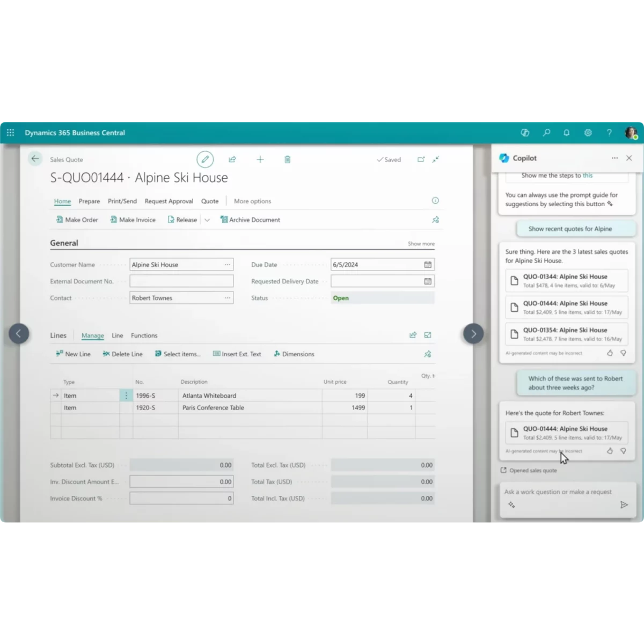This screenshot has width=644, height=644.
Task: Open the Print/Send tab
Action: (x=122, y=201)
